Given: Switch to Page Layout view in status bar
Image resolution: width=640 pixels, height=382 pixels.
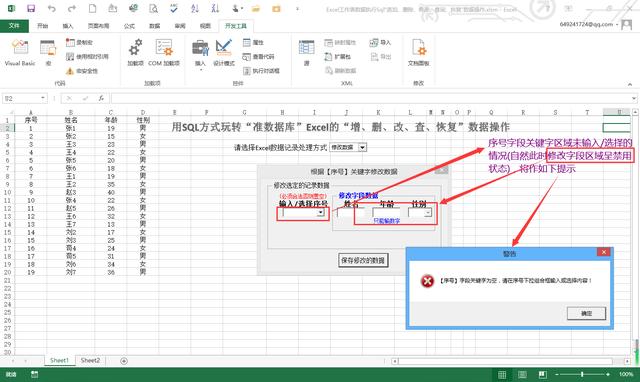Looking at the screenshot, I should coord(522,375).
